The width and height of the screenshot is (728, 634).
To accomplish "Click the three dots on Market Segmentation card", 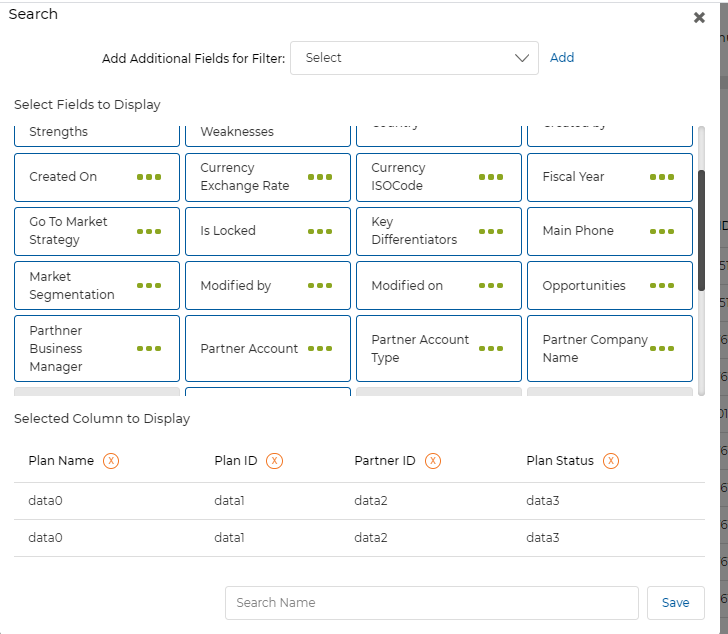I will [x=149, y=285].
